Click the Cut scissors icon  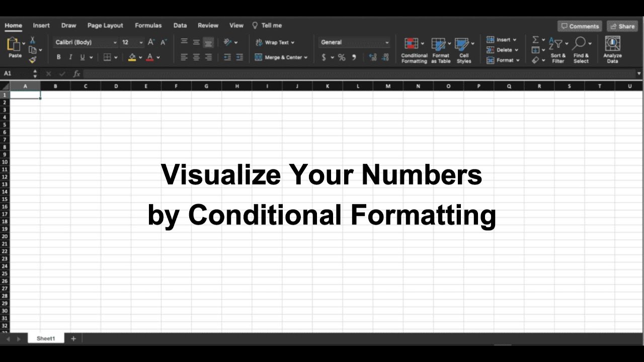tap(32, 40)
